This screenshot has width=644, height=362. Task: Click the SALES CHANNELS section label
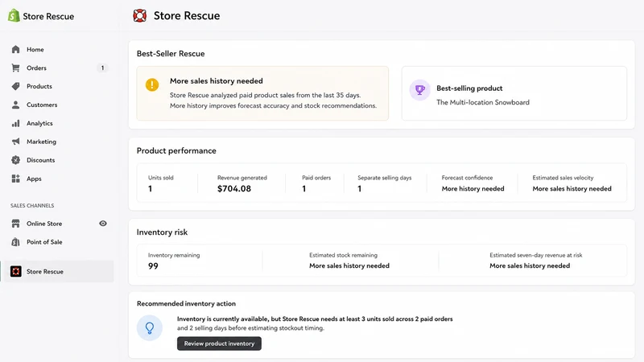32,205
